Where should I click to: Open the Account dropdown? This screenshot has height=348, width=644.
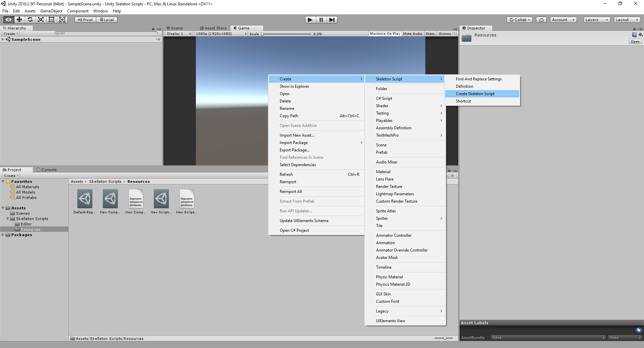point(563,20)
